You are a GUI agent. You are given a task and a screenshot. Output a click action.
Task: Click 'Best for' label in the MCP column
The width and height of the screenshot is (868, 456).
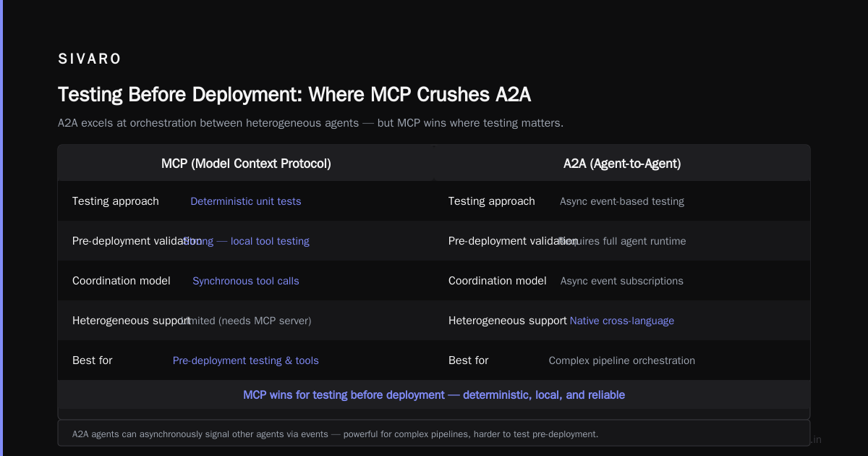tap(93, 360)
